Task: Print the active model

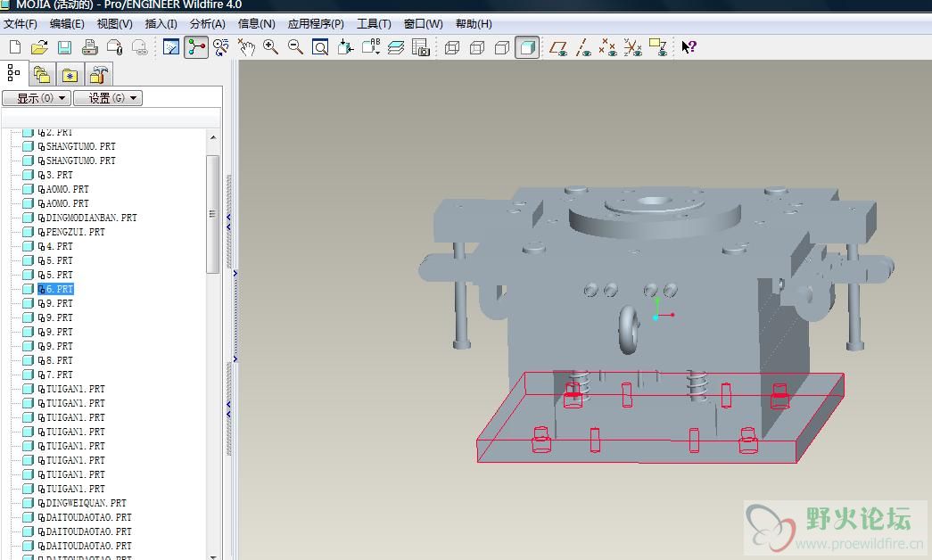Action: click(90, 47)
